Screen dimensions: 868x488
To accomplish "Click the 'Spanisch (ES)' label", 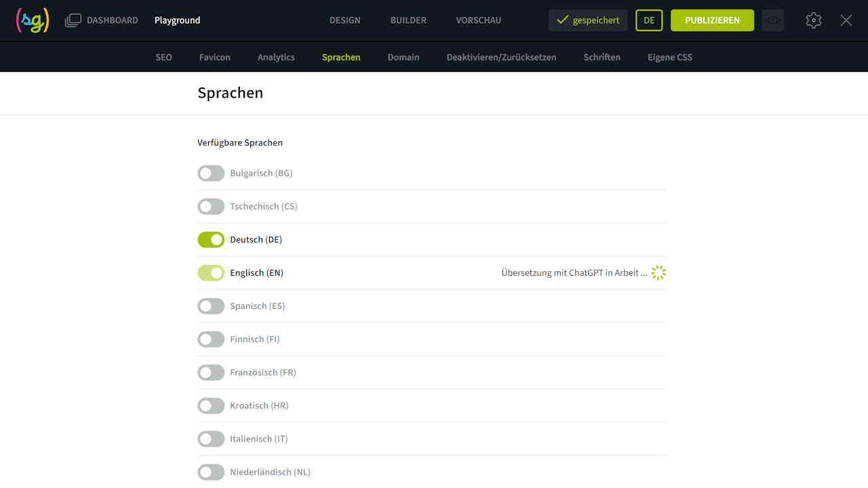I will point(258,306).
